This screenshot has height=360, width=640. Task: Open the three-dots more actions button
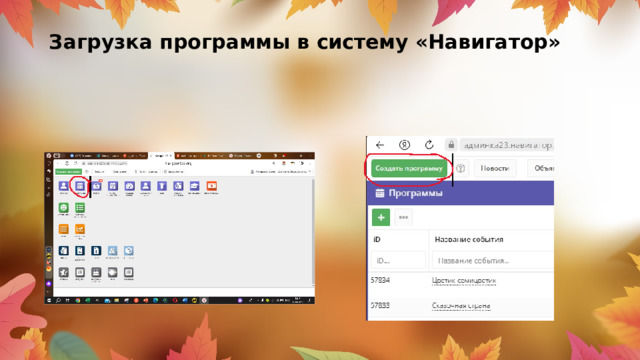tap(403, 218)
